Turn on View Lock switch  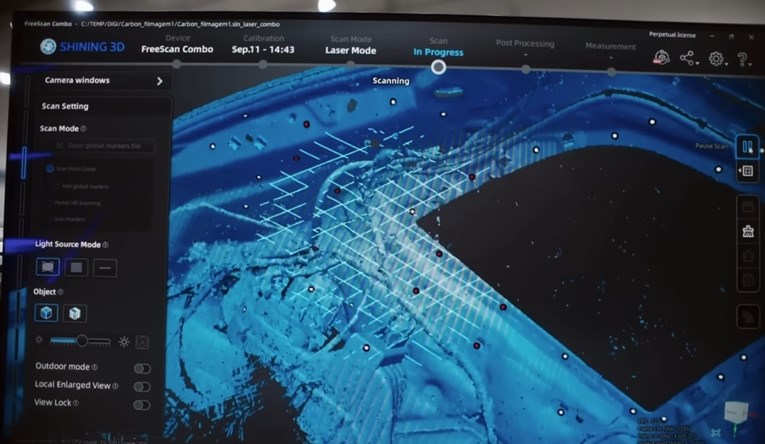[x=142, y=404]
